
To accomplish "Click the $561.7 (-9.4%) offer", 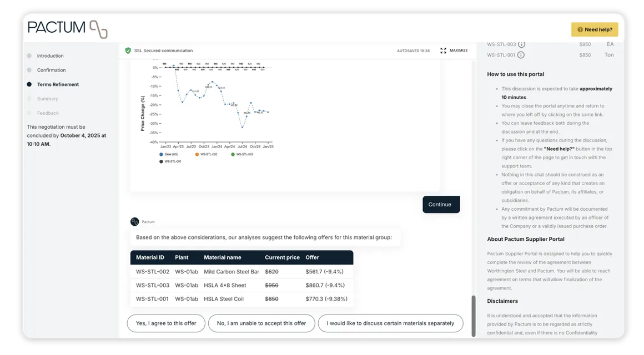I will [324, 272].
